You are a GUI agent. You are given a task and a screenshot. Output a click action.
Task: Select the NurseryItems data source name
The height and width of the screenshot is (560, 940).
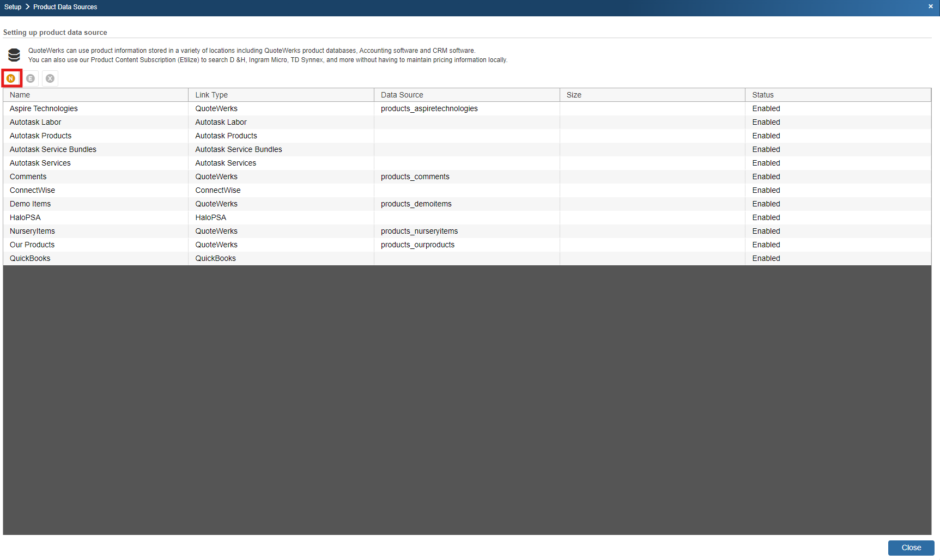click(x=32, y=231)
